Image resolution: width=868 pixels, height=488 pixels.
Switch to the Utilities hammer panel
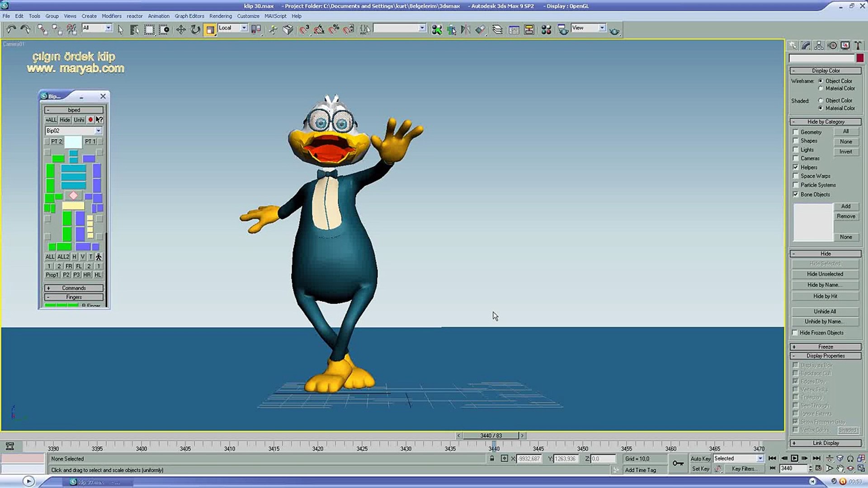click(857, 46)
